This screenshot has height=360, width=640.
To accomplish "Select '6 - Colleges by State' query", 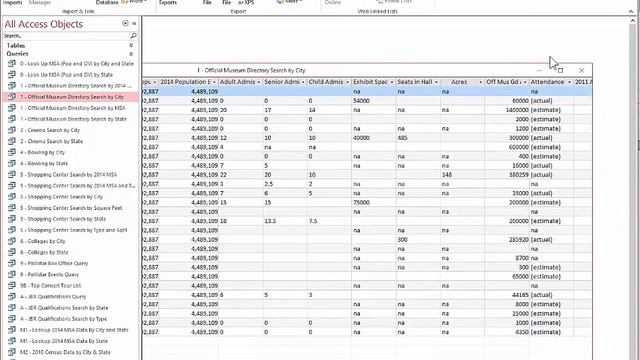I will click(x=71, y=252).
